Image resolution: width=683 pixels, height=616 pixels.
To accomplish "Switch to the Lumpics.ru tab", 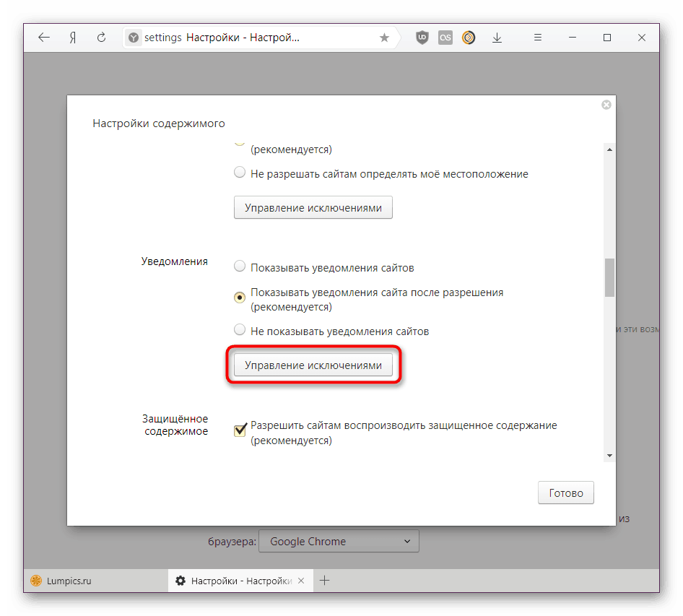I will pyautogui.click(x=96, y=581).
